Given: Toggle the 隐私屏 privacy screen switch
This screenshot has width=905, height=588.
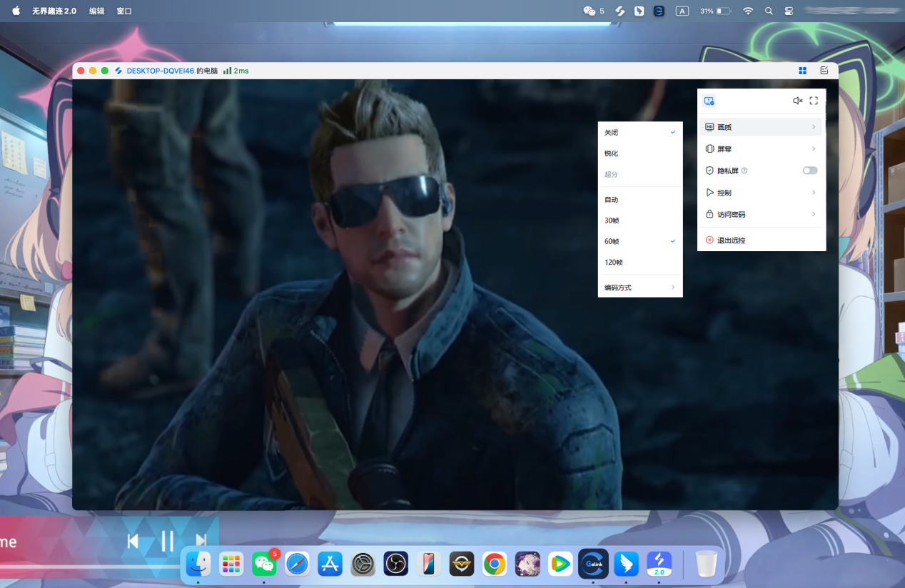Looking at the screenshot, I should click(810, 171).
